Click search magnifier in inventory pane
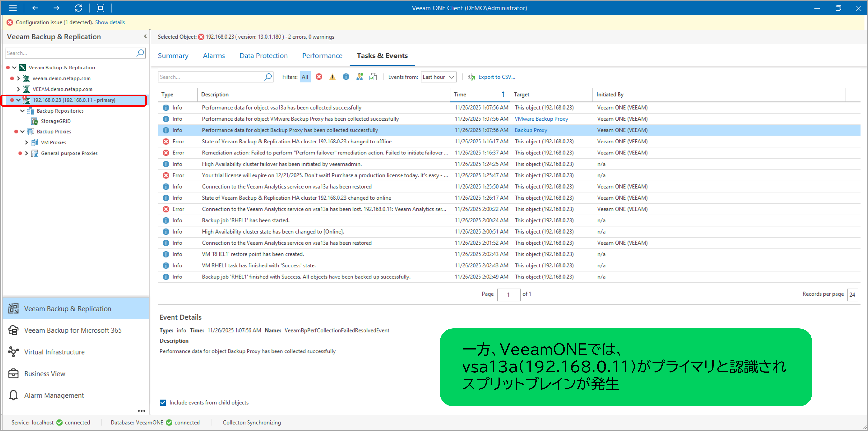 140,53
